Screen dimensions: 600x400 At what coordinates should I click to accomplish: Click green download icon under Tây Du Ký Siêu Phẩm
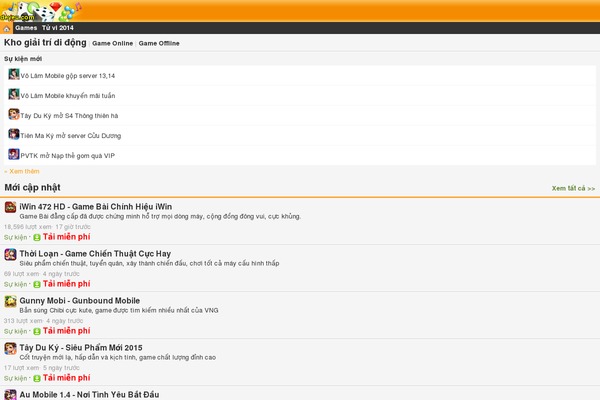(37, 379)
